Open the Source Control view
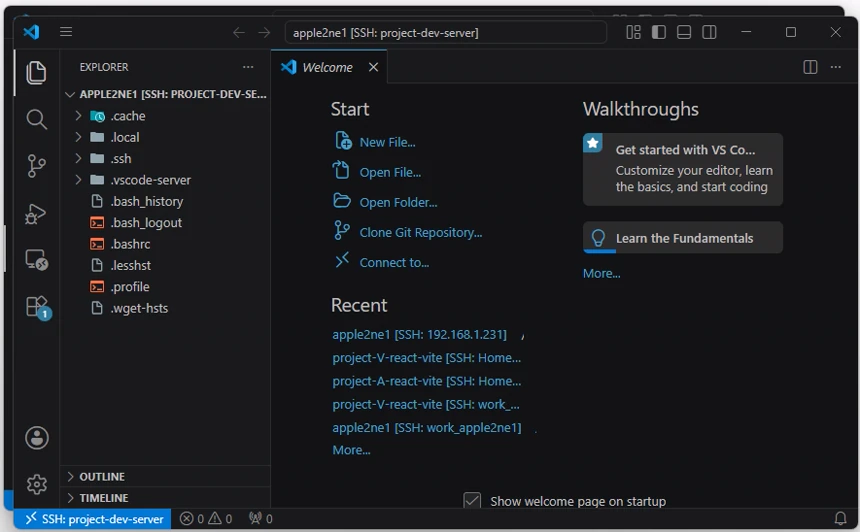Viewport: 860px width, 532px height. [36, 166]
